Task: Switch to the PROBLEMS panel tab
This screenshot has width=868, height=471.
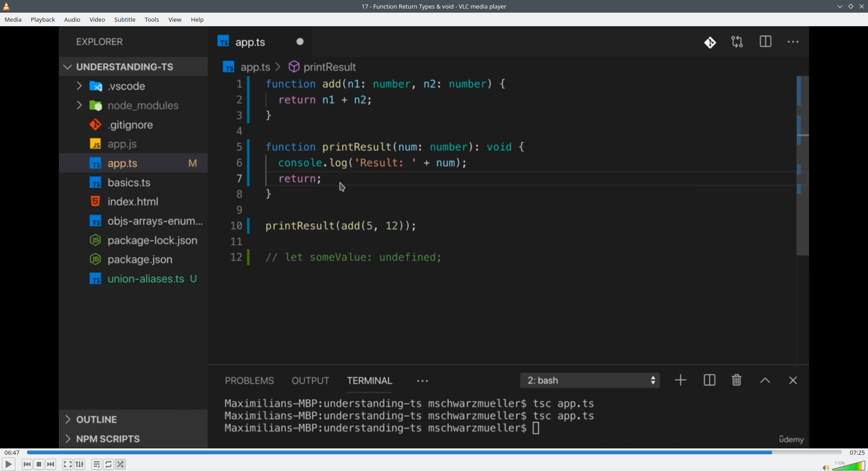Action: tap(250, 381)
